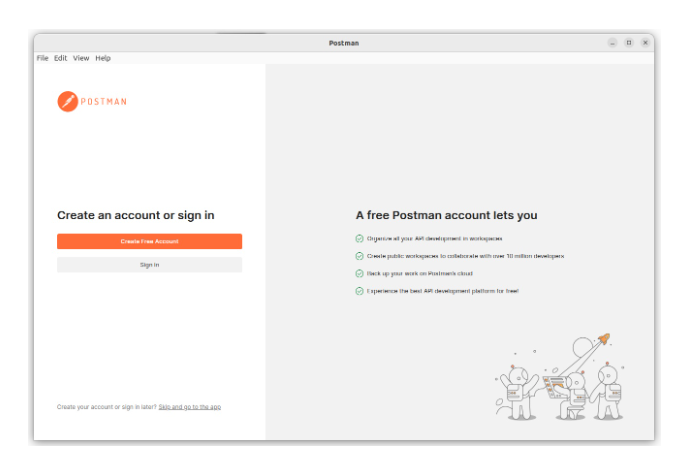Click check icon beside Back up your work
The width and height of the screenshot is (692, 472).
click(x=359, y=273)
